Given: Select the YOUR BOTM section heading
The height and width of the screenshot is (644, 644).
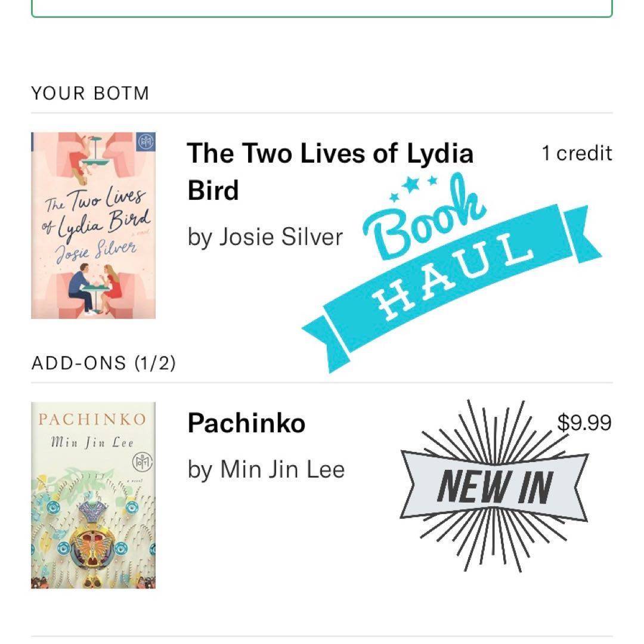Looking at the screenshot, I should 90,94.
